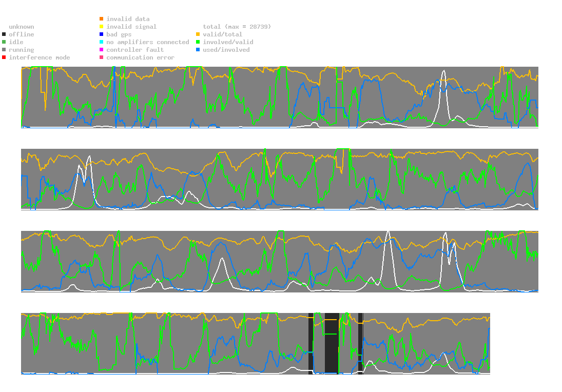
Task: Click the amber valid/total swatch
Action: pyautogui.click(x=198, y=34)
